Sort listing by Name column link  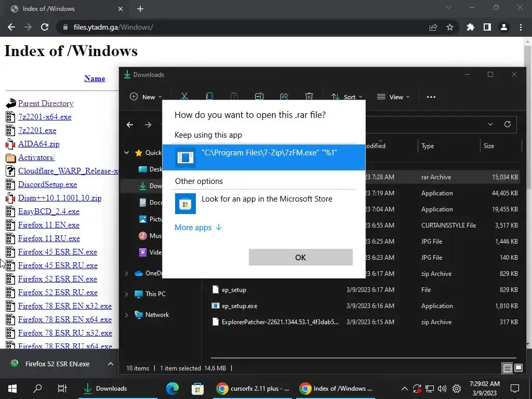(x=95, y=78)
